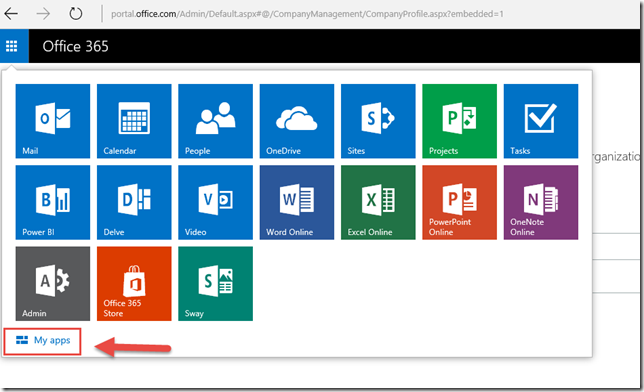Click the browser forward arrow

[x=43, y=14]
